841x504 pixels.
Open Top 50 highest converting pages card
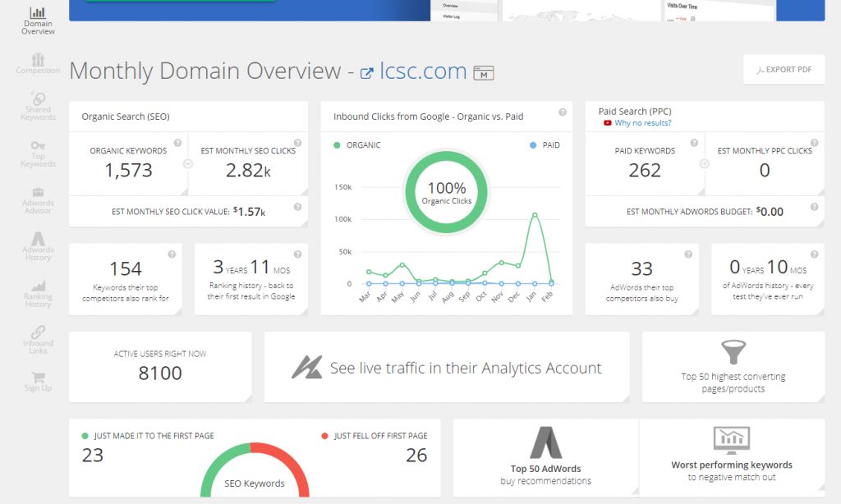(x=733, y=367)
